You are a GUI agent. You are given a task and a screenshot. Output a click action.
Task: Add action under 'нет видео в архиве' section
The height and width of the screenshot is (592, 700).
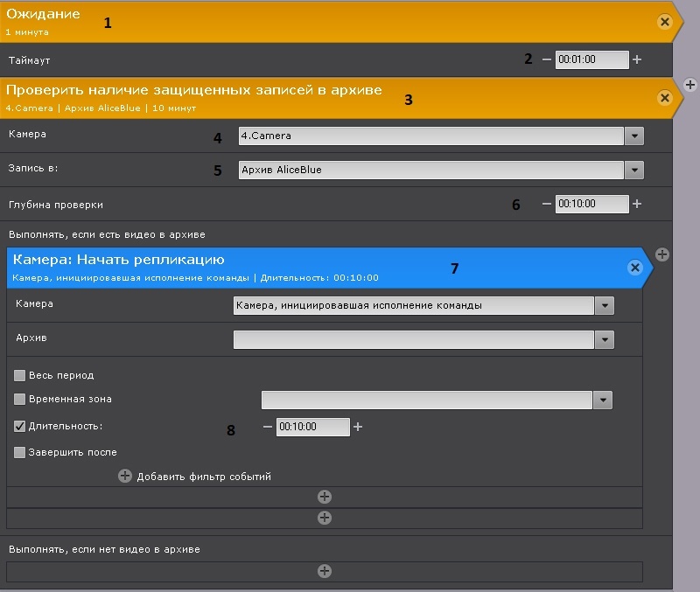pos(324,571)
